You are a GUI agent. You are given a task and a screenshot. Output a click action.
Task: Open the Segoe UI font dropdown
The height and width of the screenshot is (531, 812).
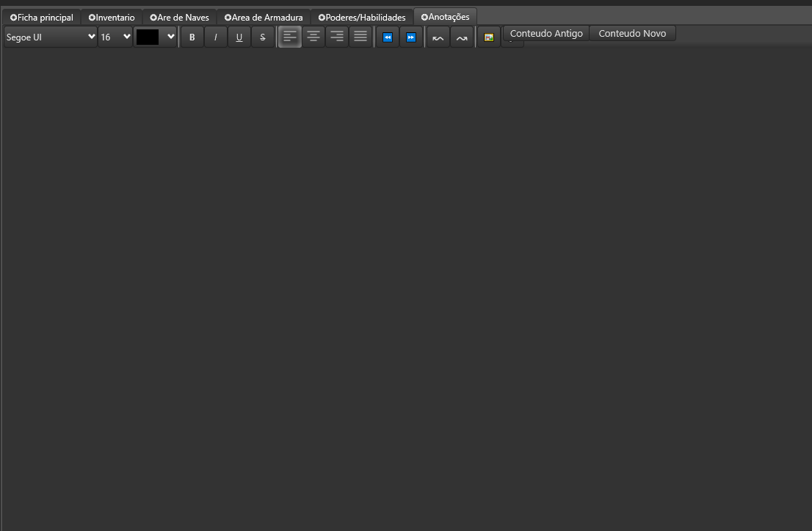pos(51,37)
